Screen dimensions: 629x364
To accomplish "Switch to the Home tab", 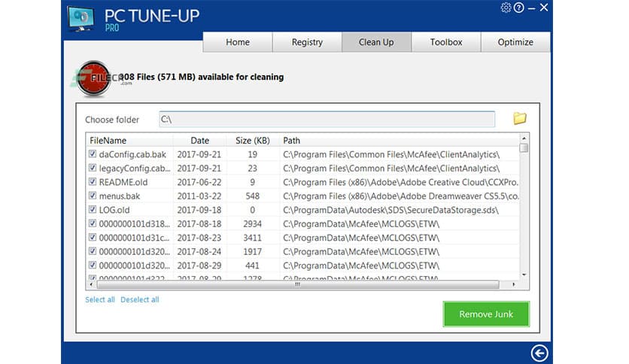I will (x=238, y=42).
